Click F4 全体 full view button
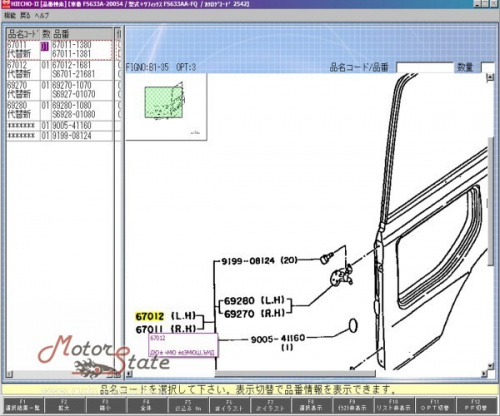The image size is (500, 416). (x=147, y=405)
